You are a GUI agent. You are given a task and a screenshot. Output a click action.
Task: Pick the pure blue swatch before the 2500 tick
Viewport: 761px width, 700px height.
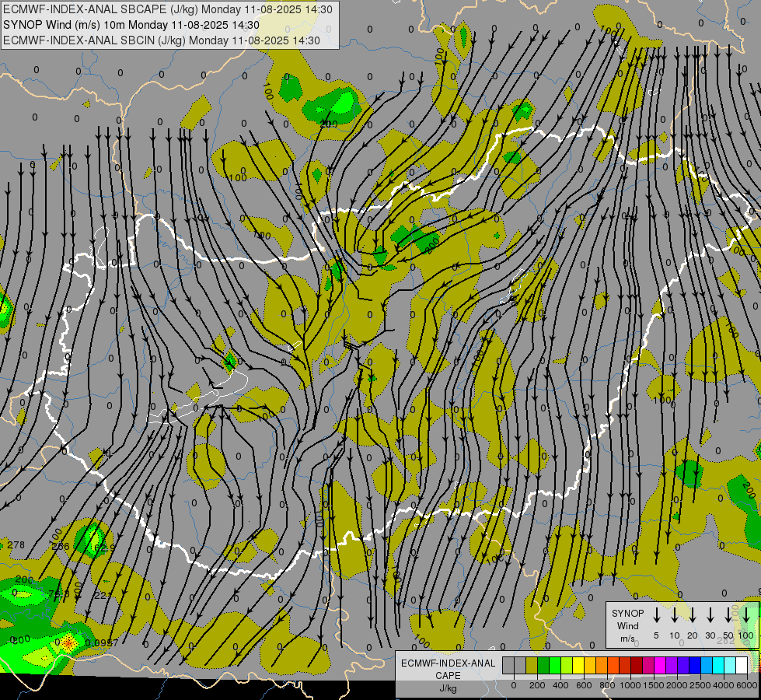click(695, 666)
